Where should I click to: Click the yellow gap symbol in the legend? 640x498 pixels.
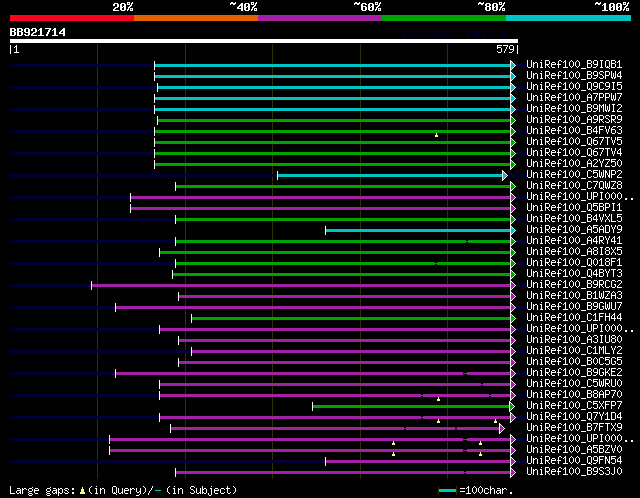coord(82,491)
